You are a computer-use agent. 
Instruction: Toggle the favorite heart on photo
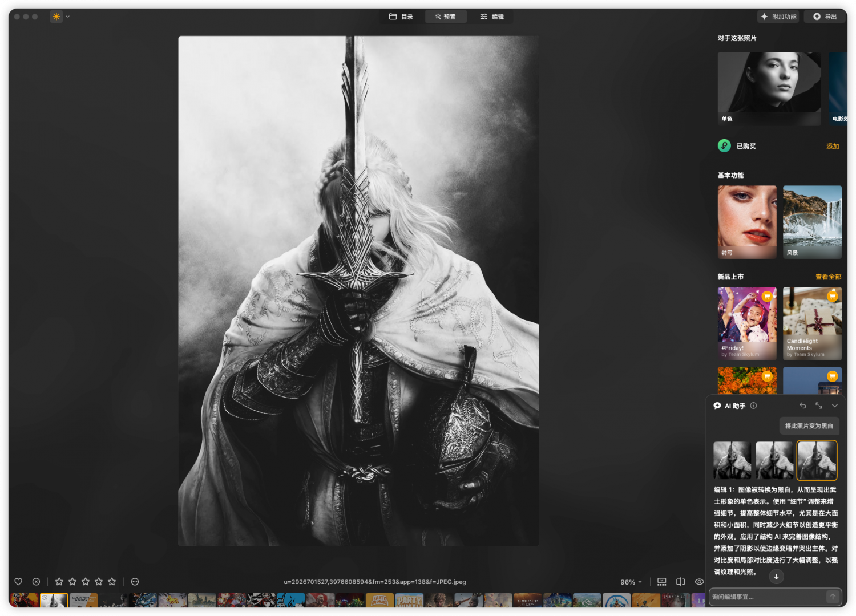18,582
